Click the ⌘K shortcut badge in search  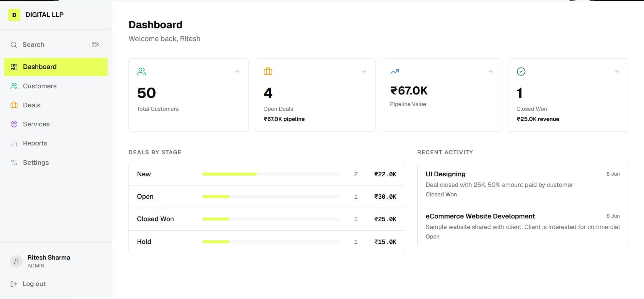coord(95,45)
